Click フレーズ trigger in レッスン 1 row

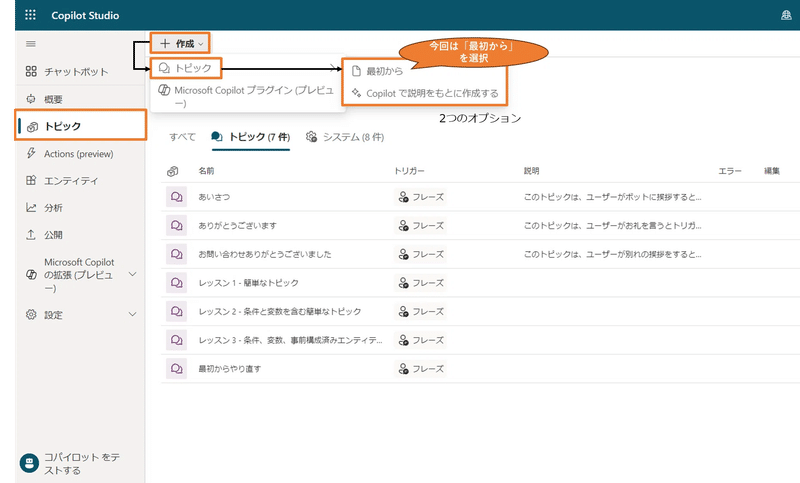tap(421, 283)
